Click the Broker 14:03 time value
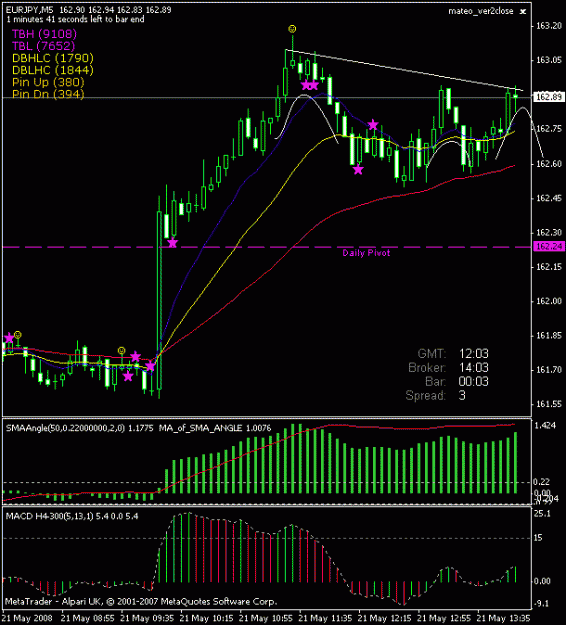 (x=474, y=368)
